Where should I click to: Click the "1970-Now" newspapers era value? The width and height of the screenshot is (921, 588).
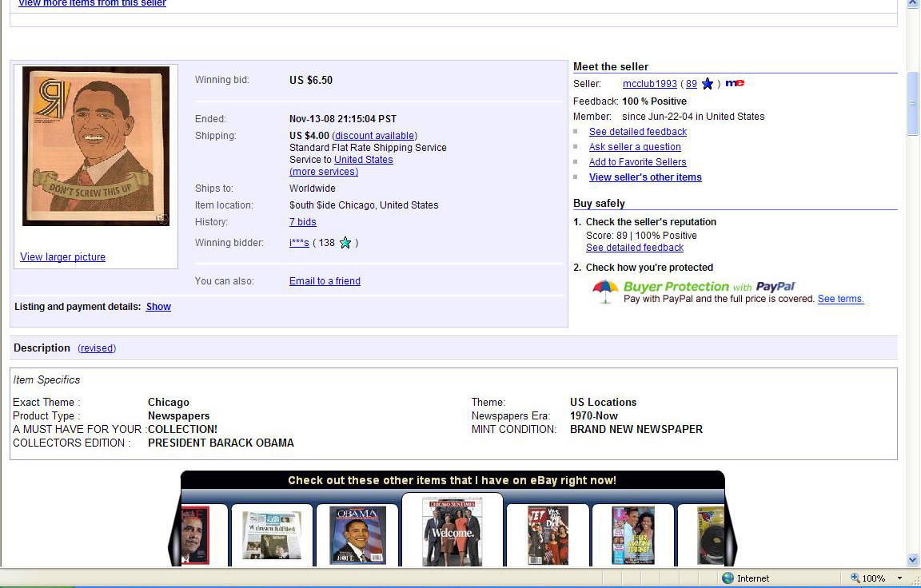click(594, 416)
